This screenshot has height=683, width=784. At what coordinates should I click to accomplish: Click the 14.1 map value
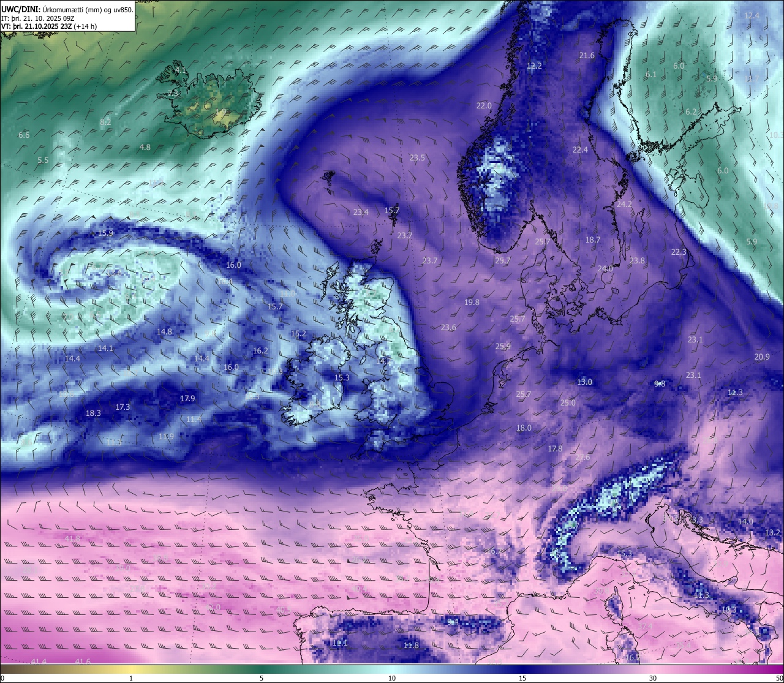click(x=105, y=349)
